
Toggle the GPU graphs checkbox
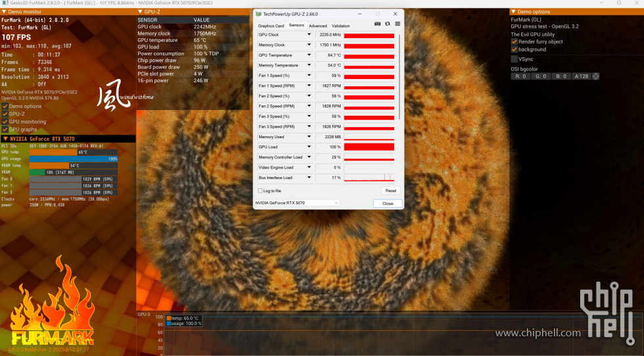5,130
